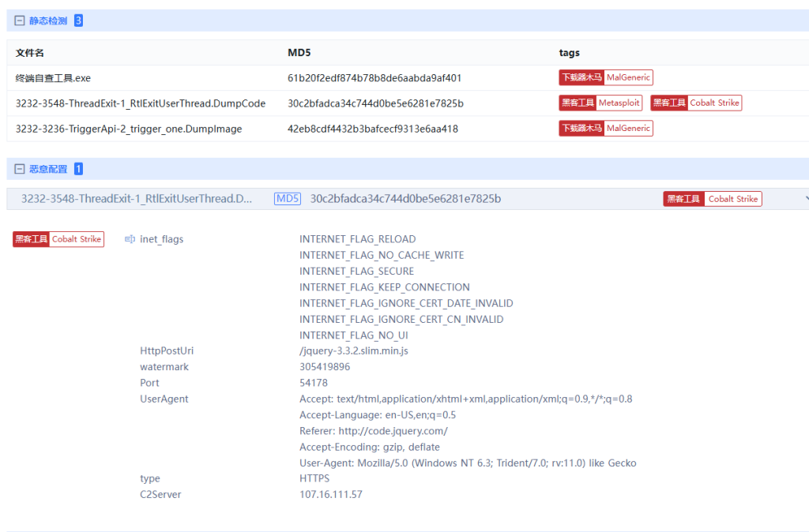Screen dimensions: 809x532
Task: Click the tags column header
Action: coord(569,53)
